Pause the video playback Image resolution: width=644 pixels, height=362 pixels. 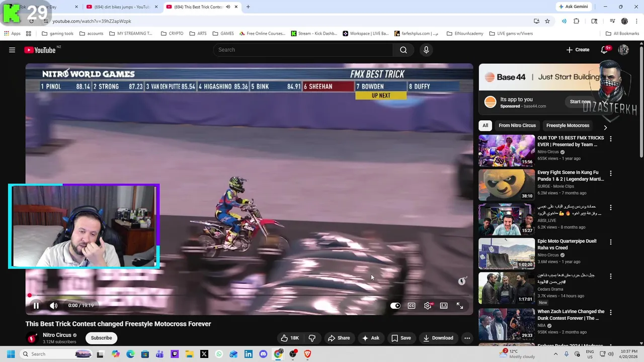click(x=36, y=306)
